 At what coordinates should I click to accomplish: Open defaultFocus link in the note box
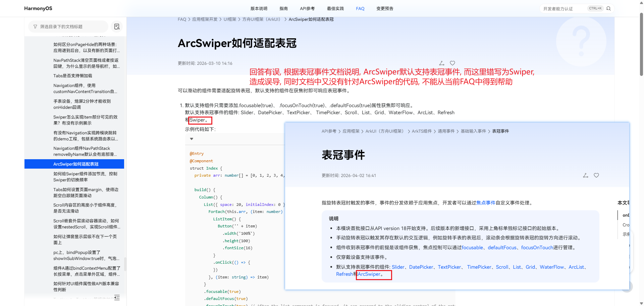click(502, 248)
